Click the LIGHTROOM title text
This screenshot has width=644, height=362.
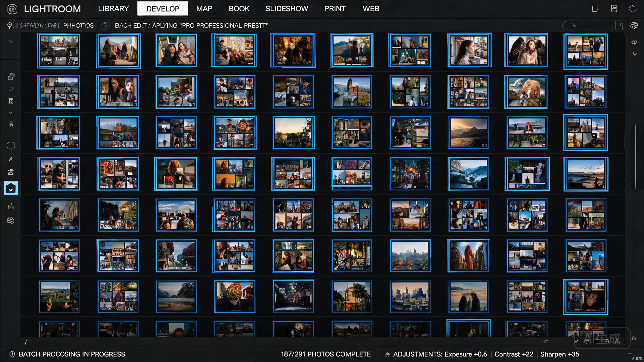52,9
